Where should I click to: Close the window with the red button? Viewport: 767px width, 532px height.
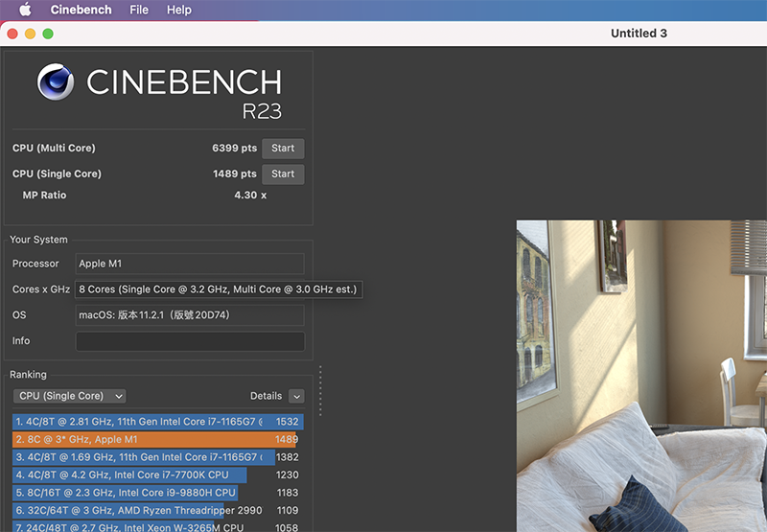point(12,34)
